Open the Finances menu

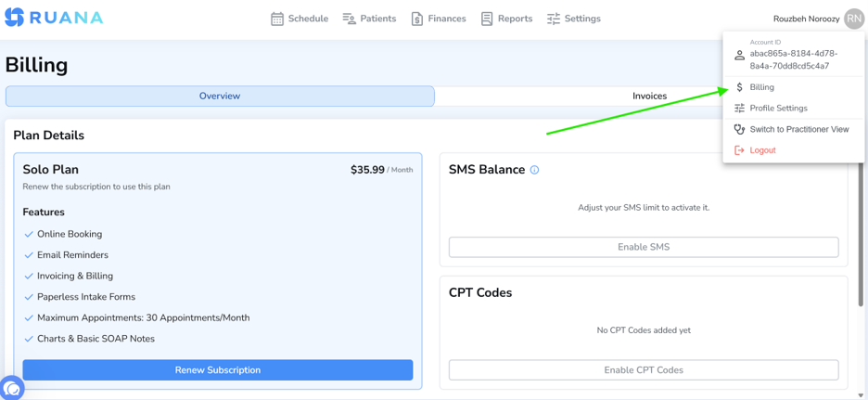439,19
